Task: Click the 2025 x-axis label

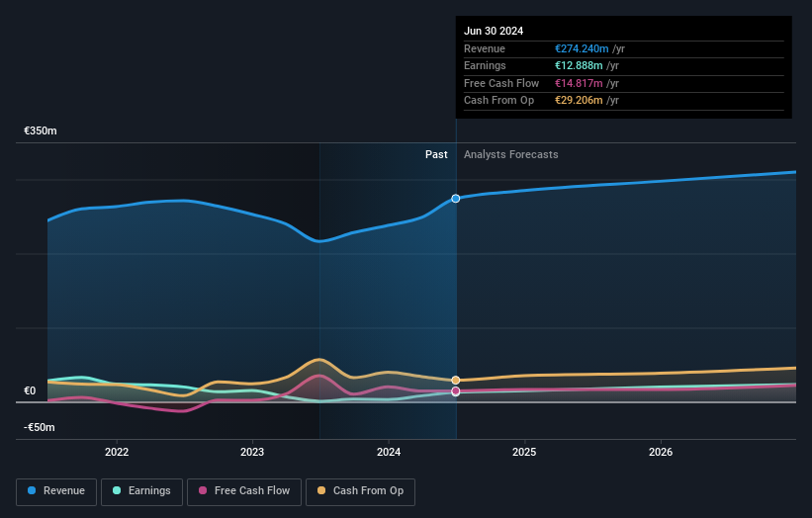Action: (524, 452)
